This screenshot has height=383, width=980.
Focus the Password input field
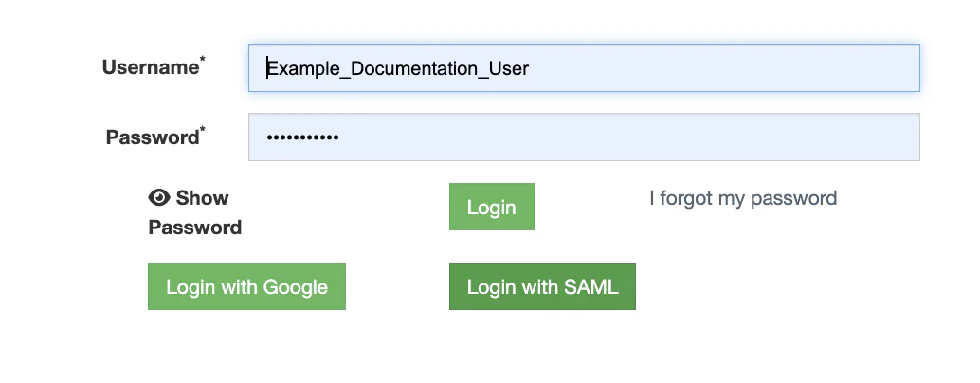[583, 137]
